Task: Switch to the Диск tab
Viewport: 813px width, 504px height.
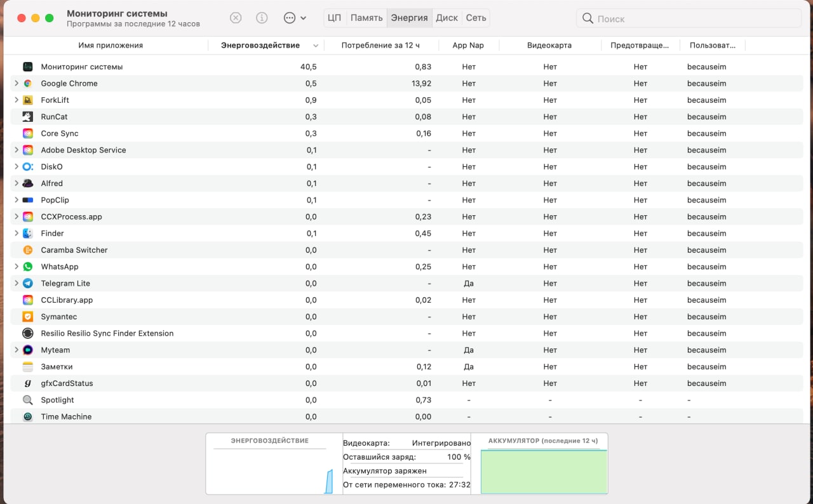Action: pos(447,18)
